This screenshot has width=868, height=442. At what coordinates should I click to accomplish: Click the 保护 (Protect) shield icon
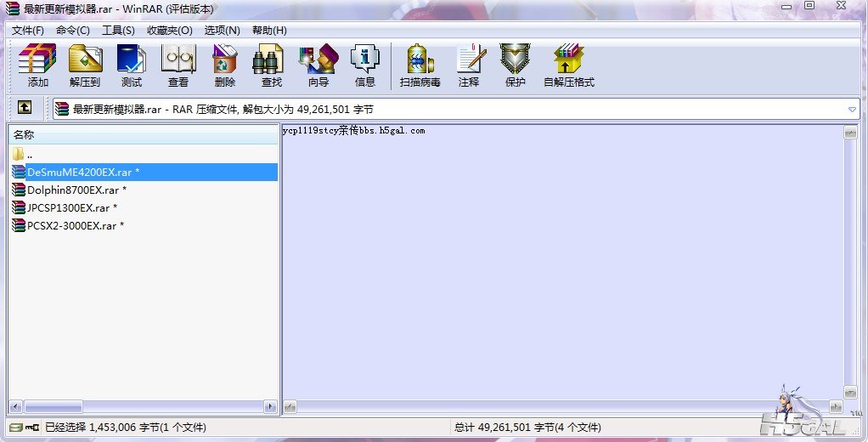pos(515,59)
